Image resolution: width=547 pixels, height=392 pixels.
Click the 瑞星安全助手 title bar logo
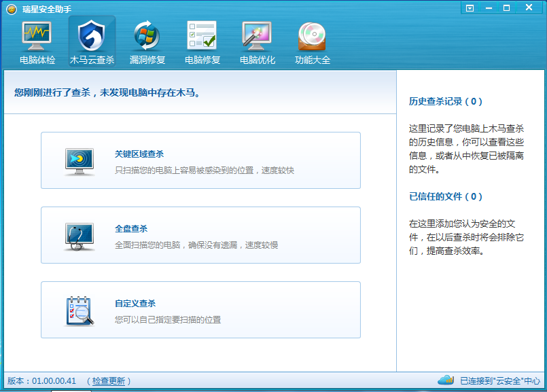tap(12, 9)
